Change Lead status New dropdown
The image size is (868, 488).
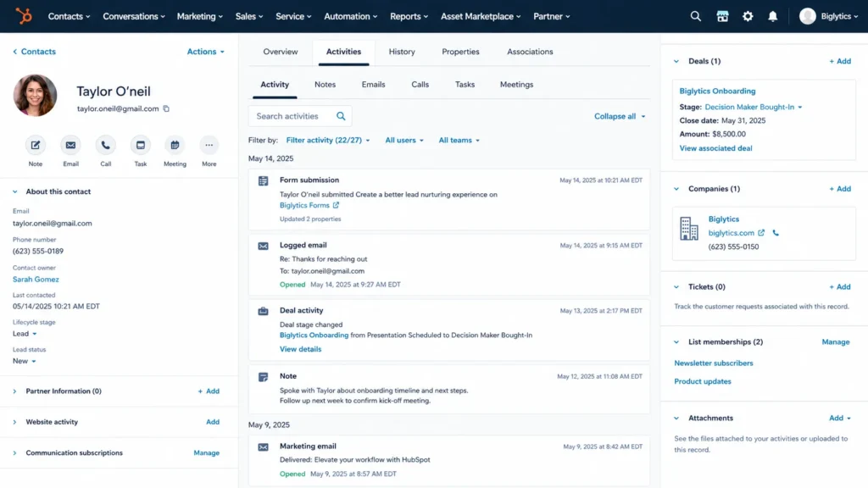(24, 361)
